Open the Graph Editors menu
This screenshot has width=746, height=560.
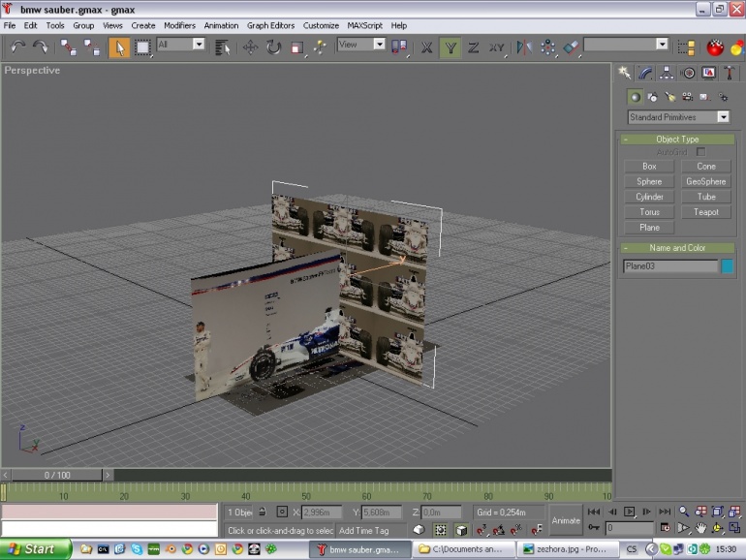click(270, 26)
